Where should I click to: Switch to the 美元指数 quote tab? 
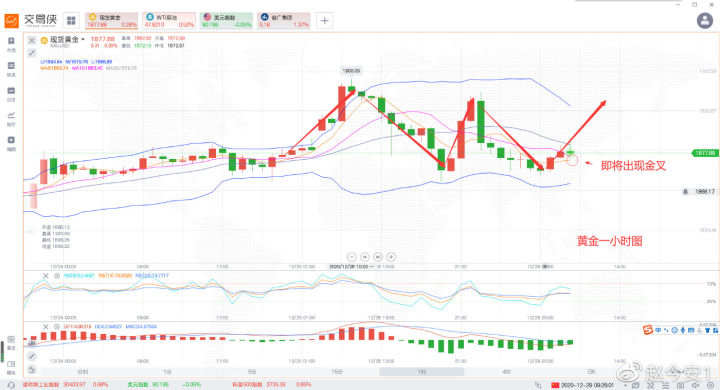tap(226, 20)
